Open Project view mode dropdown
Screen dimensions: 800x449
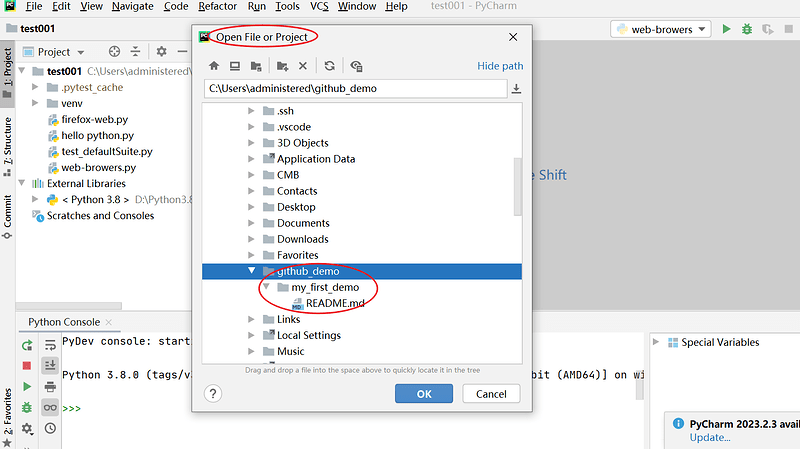click(x=81, y=52)
